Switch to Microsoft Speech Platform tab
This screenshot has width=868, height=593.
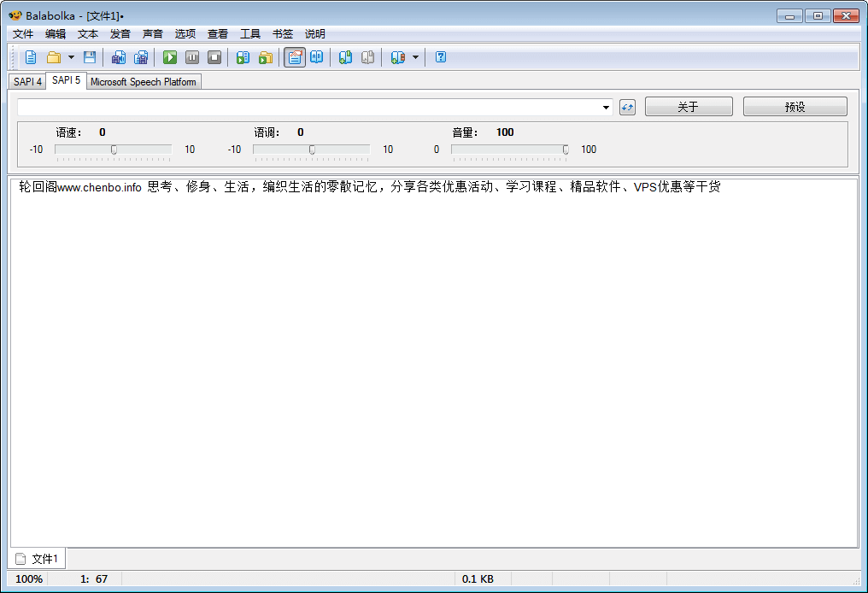[x=144, y=81]
